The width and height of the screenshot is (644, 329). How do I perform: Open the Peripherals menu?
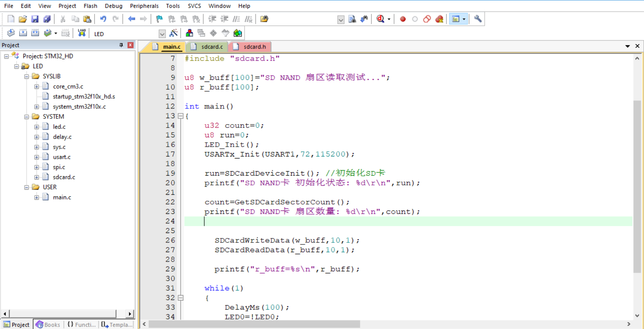[x=144, y=6]
